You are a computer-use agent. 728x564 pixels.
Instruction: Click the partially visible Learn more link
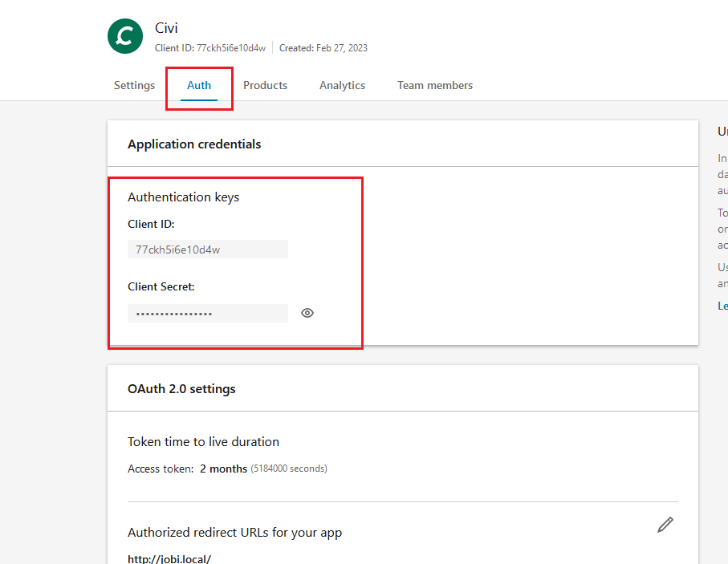pos(722,306)
